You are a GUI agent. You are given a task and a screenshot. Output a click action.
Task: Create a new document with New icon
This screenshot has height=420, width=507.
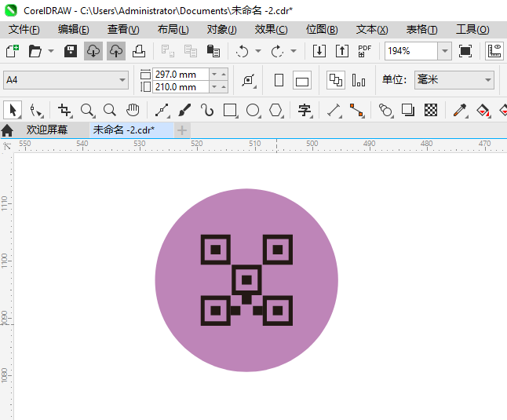point(13,51)
